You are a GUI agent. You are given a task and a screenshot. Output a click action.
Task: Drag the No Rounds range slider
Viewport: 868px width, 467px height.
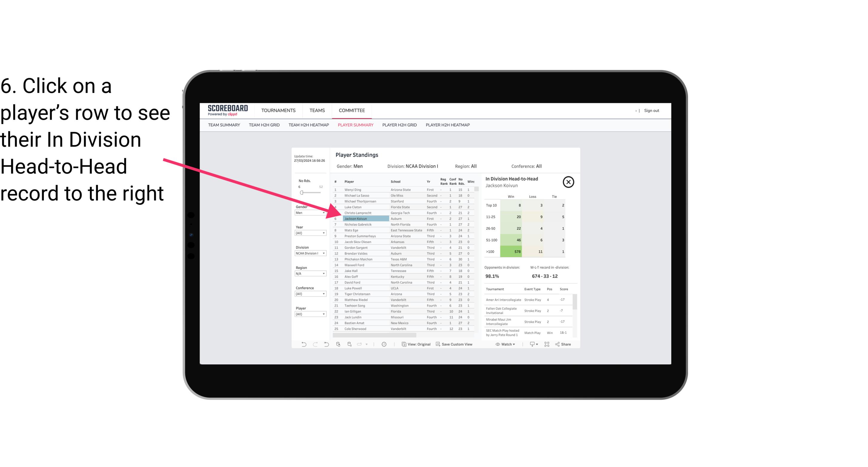[x=302, y=193]
